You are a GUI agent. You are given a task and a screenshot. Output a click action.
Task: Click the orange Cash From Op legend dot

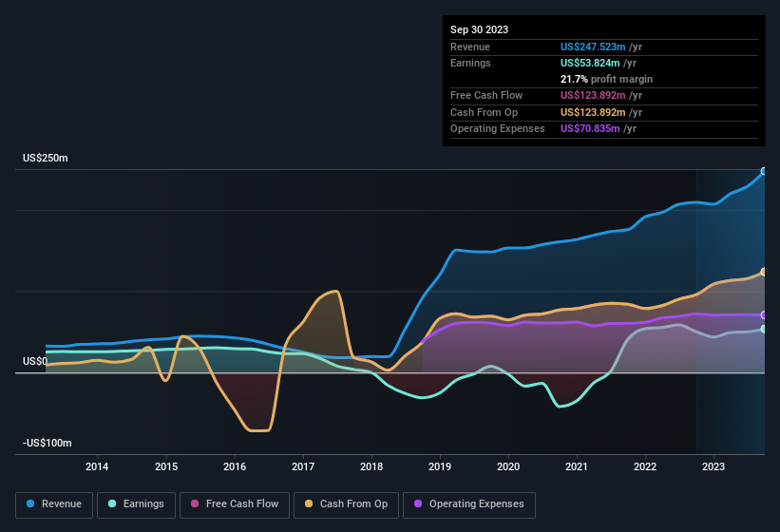coord(309,503)
